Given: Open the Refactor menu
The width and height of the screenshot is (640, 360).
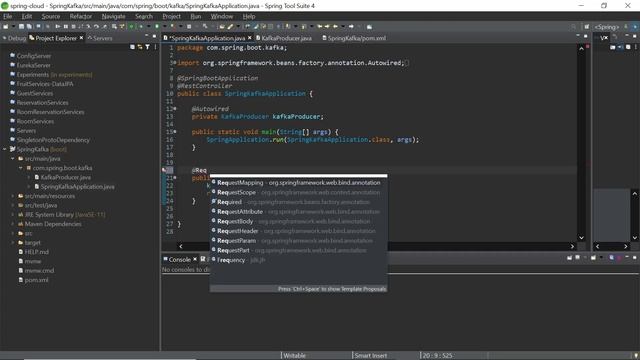Looking at the screenshot, I should 80,16.
